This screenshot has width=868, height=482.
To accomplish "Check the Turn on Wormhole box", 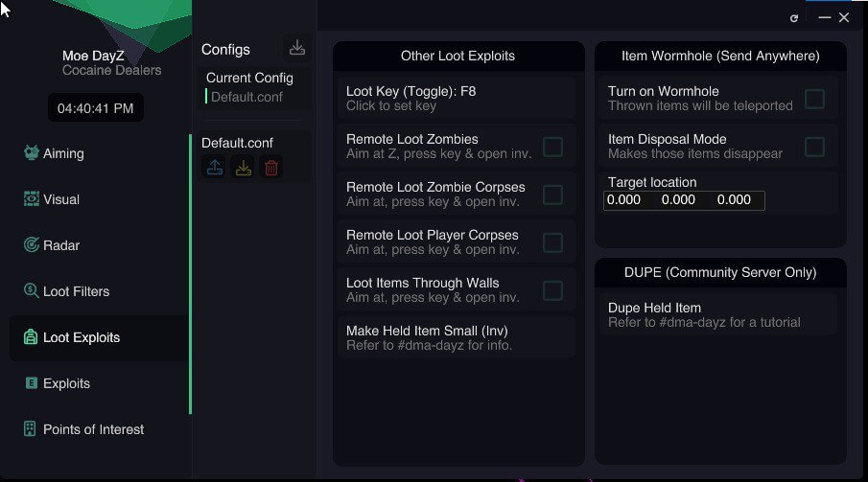I will point(814,99).
